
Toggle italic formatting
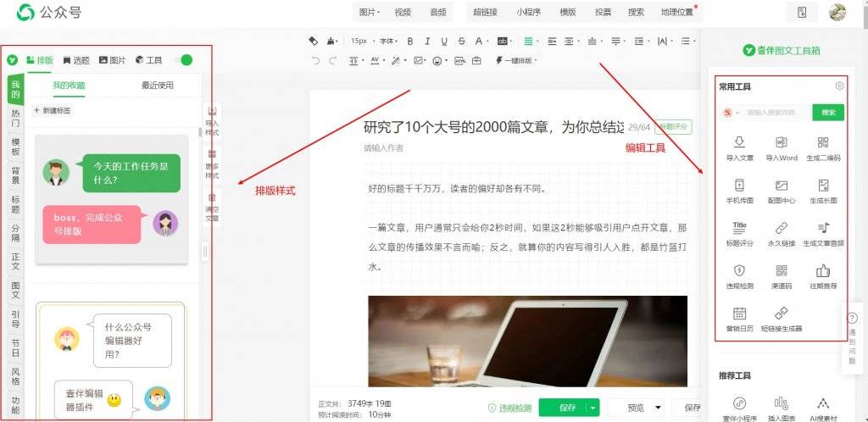(x=427, y=41)
